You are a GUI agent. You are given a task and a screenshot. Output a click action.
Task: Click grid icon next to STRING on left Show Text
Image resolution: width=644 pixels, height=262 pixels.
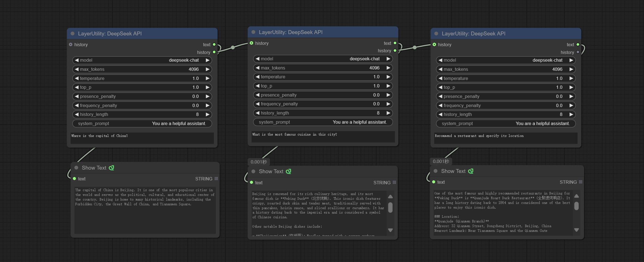pos(216,179)
